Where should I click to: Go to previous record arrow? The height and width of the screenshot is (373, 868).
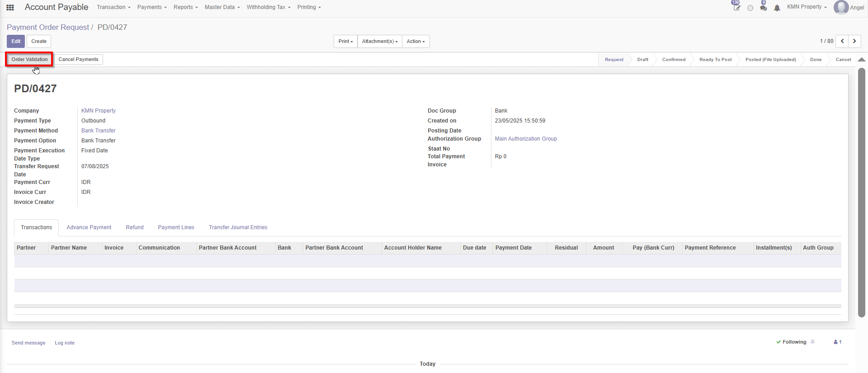point(842,41)
